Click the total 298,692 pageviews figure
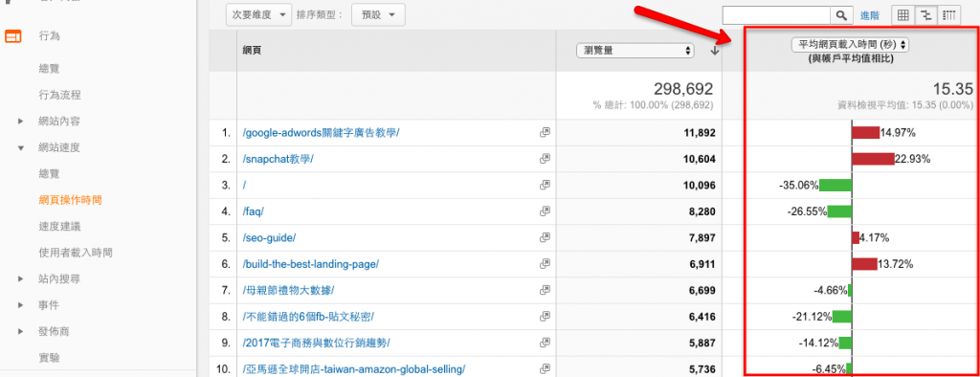 coord(683,88)
